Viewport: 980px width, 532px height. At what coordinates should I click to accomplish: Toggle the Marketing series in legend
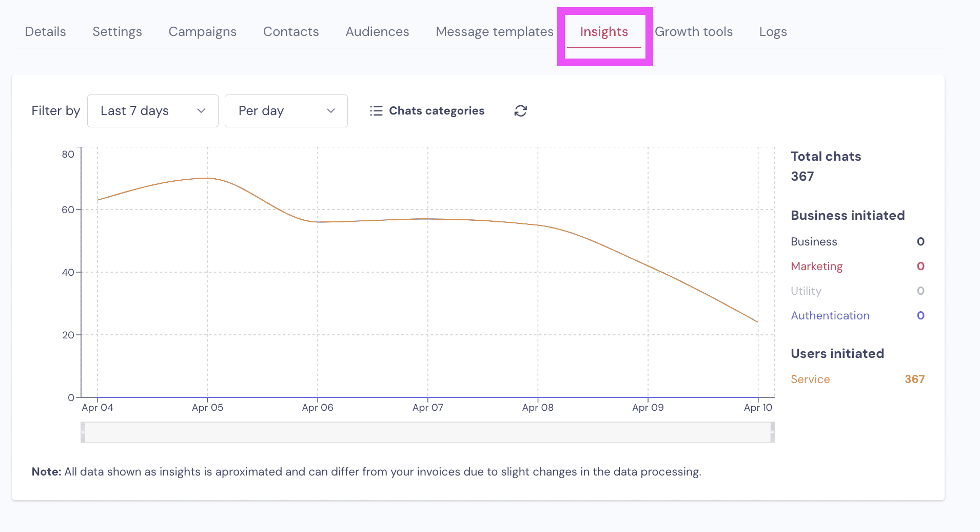point(816,267)
